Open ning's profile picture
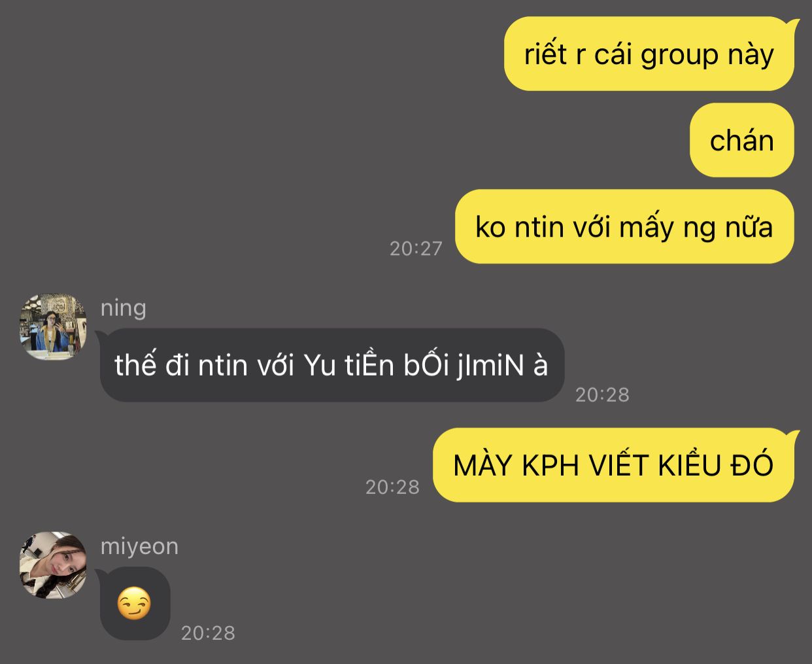The height and width of the screenshot is (664, 812). tap(53, 326)
